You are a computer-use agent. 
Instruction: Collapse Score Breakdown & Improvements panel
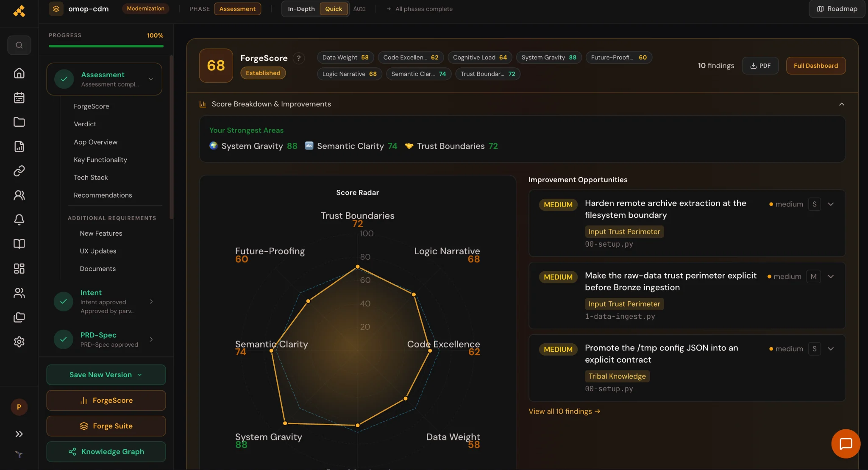click(842, 104)
